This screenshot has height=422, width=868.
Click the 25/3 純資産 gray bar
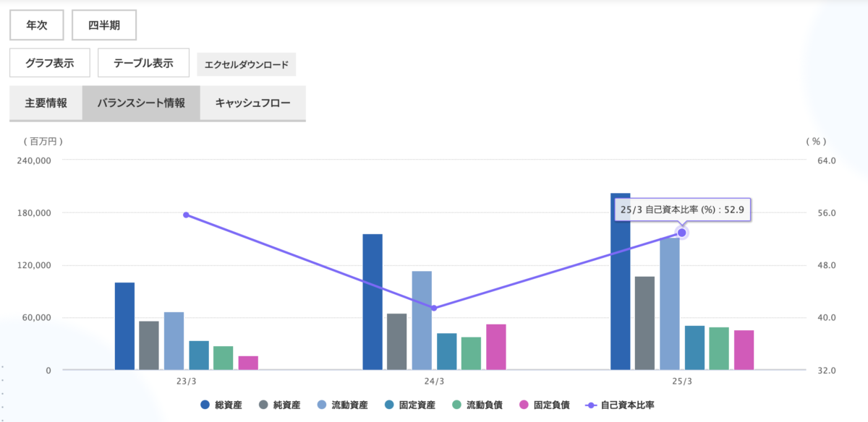[645, 323]
